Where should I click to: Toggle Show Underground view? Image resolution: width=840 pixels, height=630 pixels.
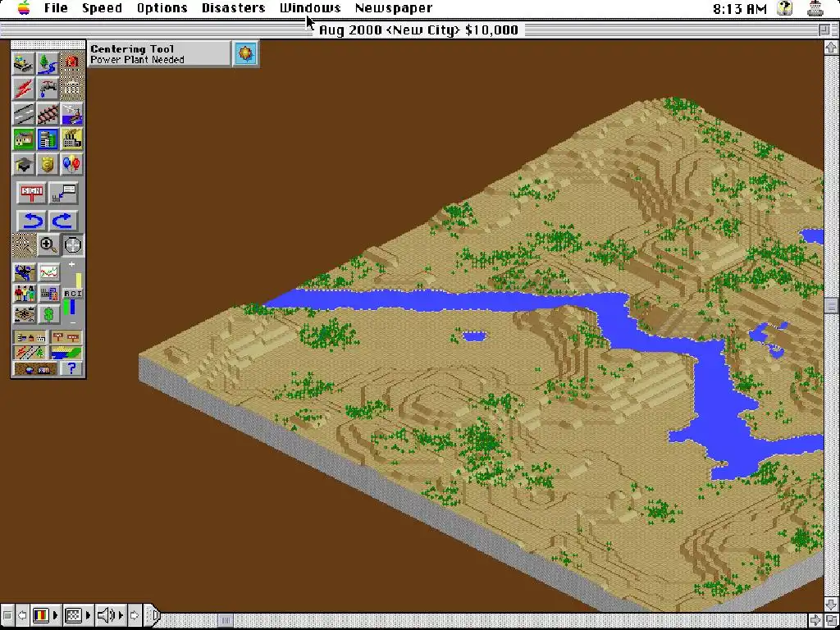pos(35,368)
